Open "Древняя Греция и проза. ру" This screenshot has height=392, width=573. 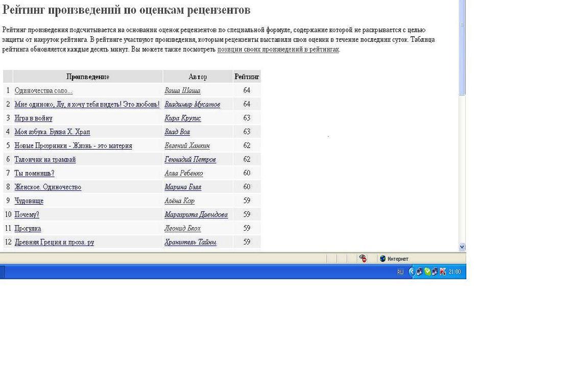click(54, 242)
